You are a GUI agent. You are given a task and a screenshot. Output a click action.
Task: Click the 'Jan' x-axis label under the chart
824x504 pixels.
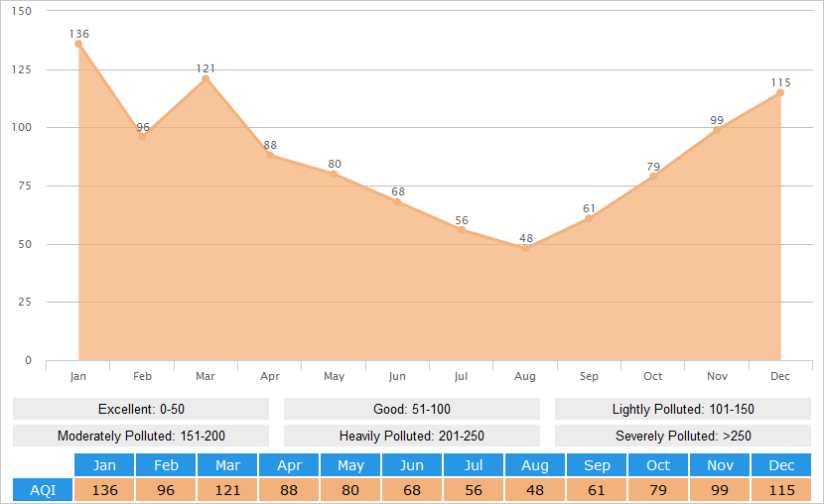(x=77, y=376)
